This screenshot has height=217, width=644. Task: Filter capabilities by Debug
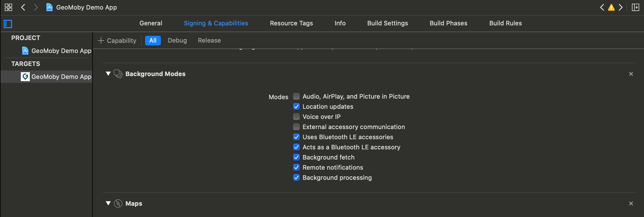click(177, 41)
